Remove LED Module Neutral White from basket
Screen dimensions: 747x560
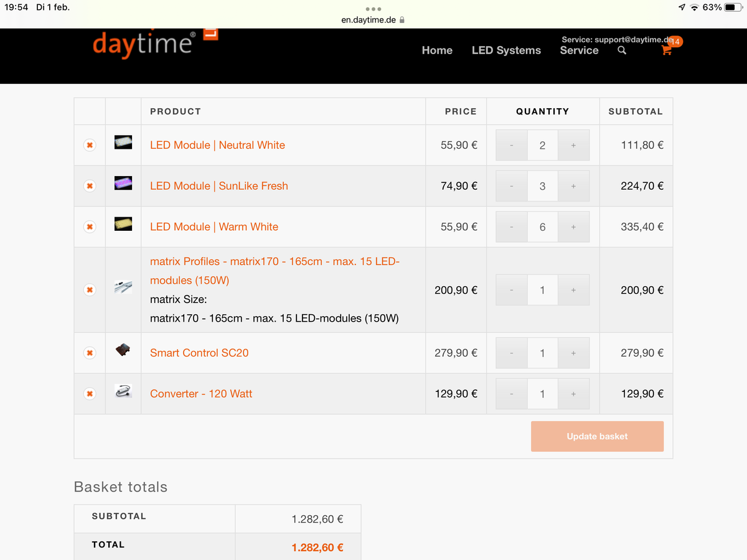[x=90, y=145]
